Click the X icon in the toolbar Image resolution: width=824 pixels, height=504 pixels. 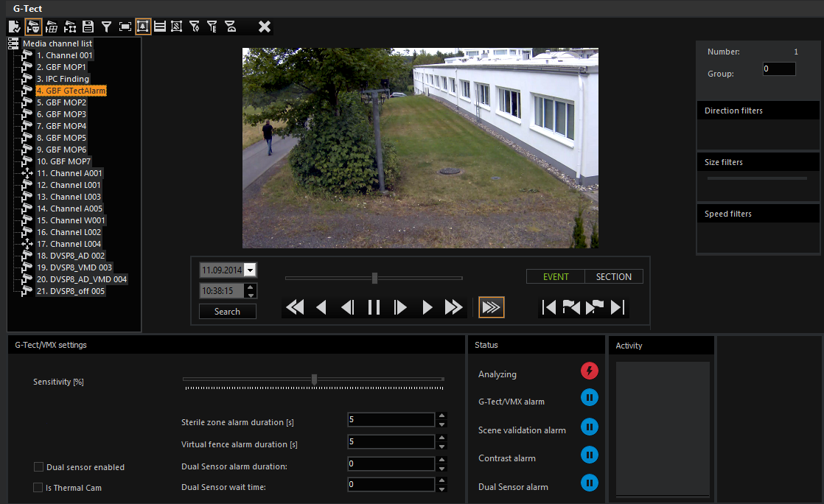[265, 27]
